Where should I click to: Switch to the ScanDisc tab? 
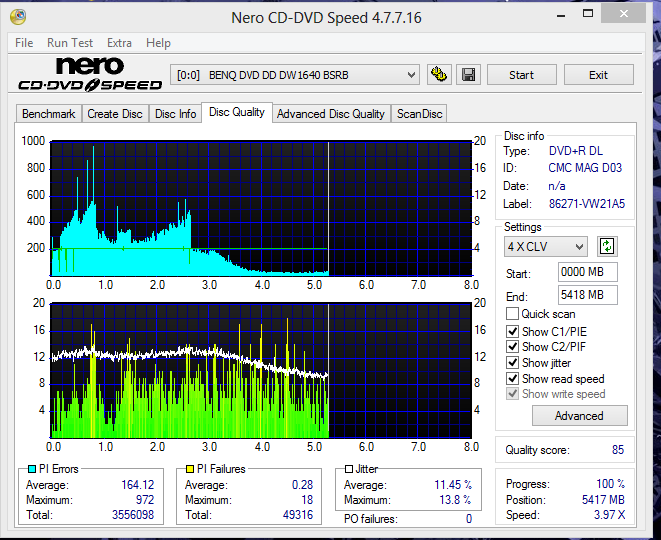click(x=419, y=114)
